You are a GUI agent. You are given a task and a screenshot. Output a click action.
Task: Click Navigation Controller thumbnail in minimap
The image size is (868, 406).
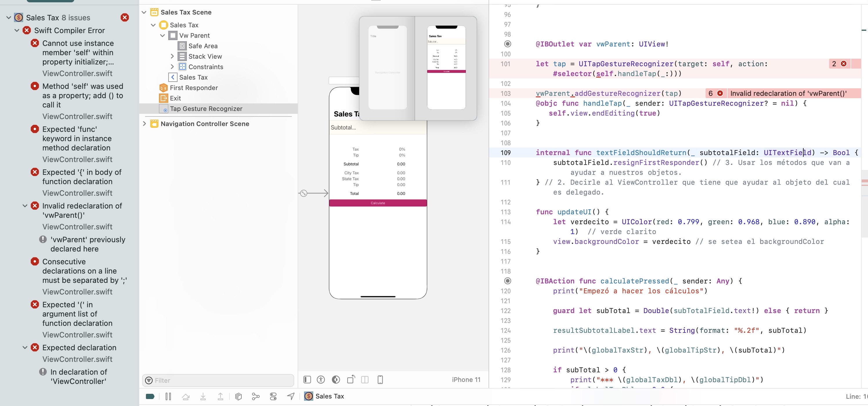coord(388,67)
